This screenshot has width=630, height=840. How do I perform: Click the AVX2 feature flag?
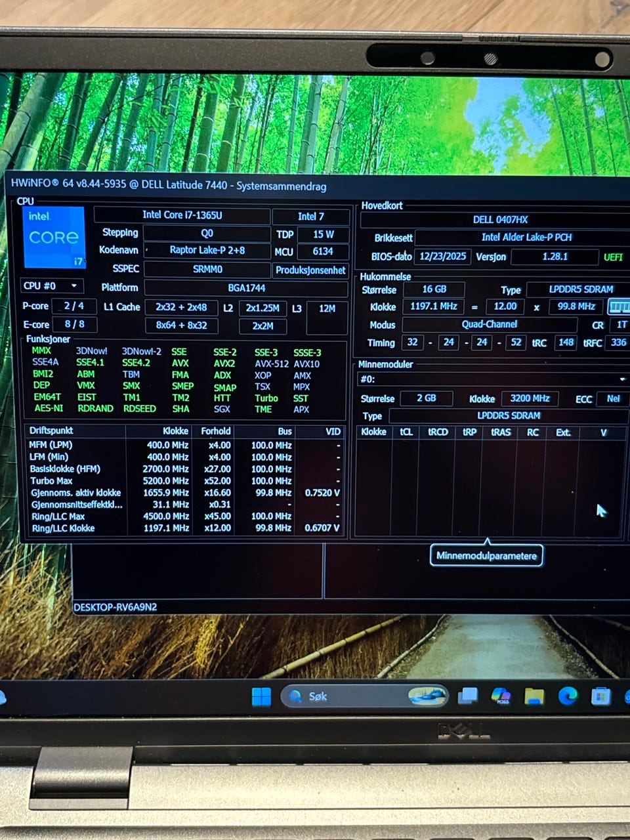click(224, 363)
